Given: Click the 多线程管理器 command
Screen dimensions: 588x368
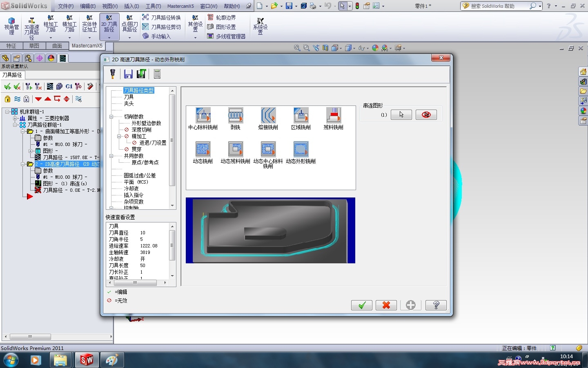Looking at the screenshot, I should point(226,36).
